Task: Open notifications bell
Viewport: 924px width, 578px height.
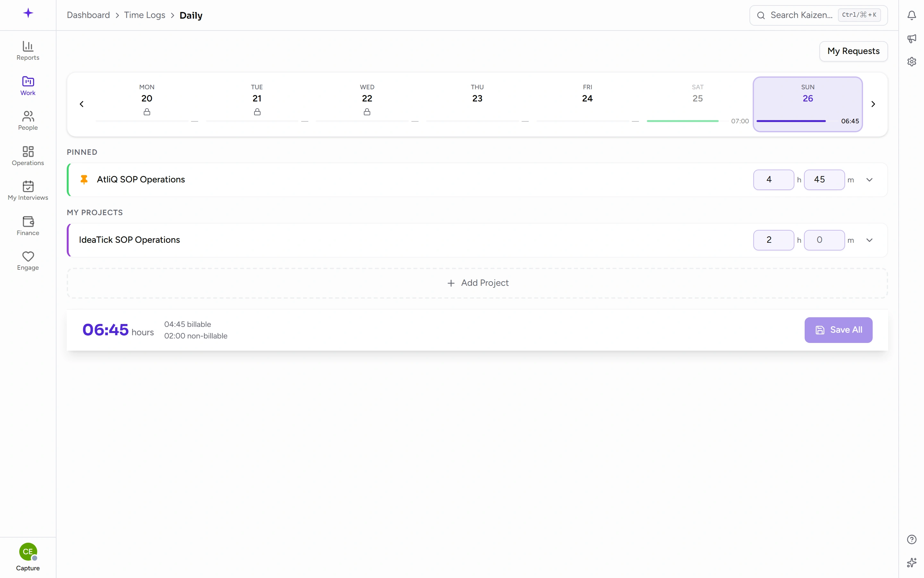Action: [911, 15]
